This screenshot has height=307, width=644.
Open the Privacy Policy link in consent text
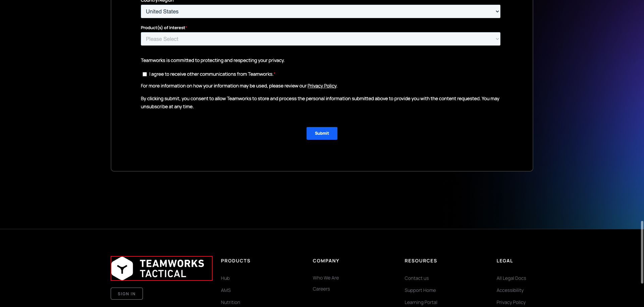click(x=322, y=85)
